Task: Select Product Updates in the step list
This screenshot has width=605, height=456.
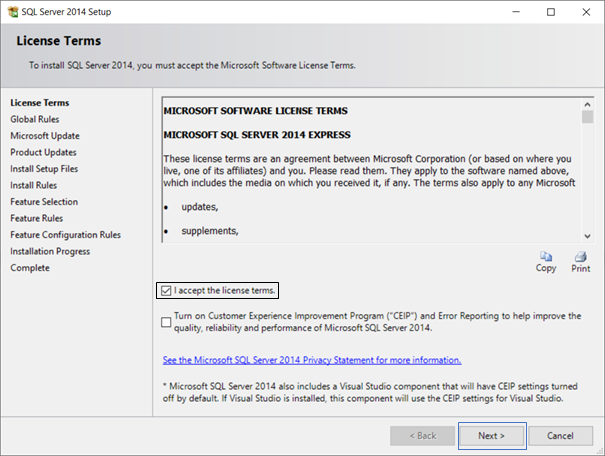Action: [x=43, y=152]
